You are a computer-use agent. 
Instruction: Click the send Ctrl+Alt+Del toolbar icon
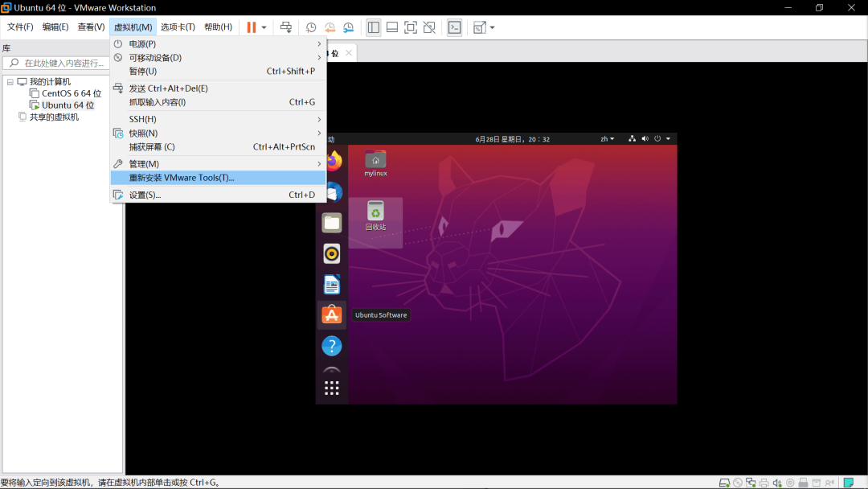pos(285,27)
